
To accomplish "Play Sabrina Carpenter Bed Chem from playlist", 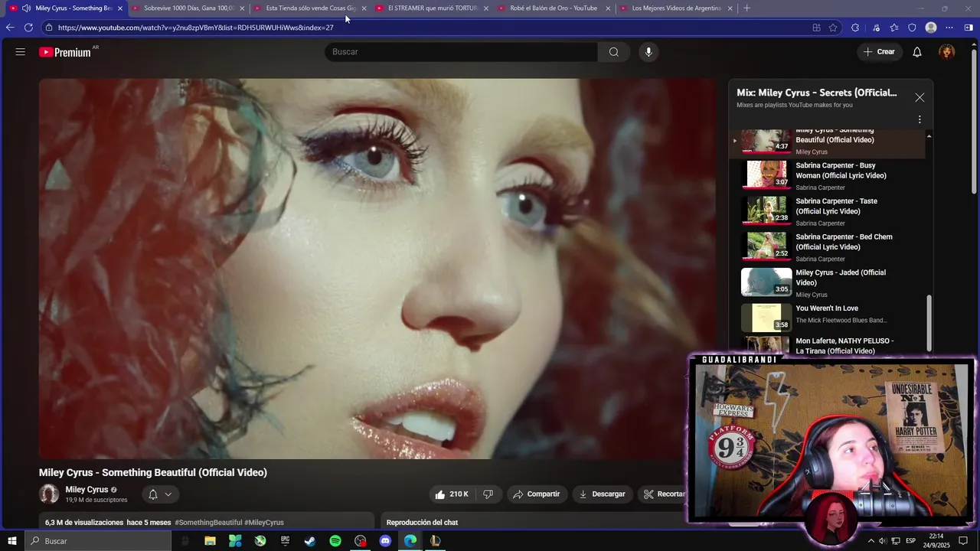I will [x=827, y=248].
